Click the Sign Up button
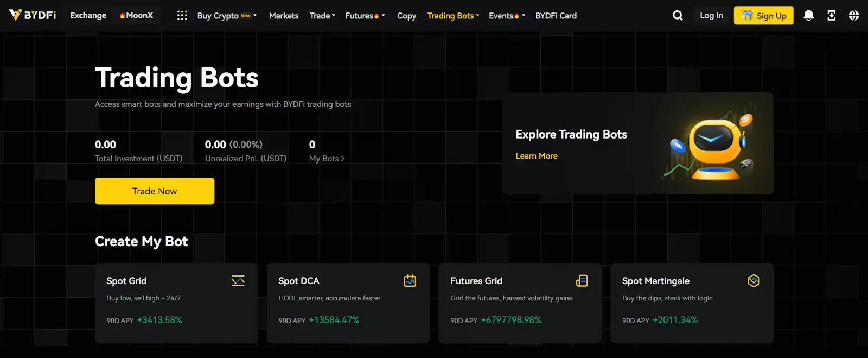The image size is (868, 358). (763, 16)
